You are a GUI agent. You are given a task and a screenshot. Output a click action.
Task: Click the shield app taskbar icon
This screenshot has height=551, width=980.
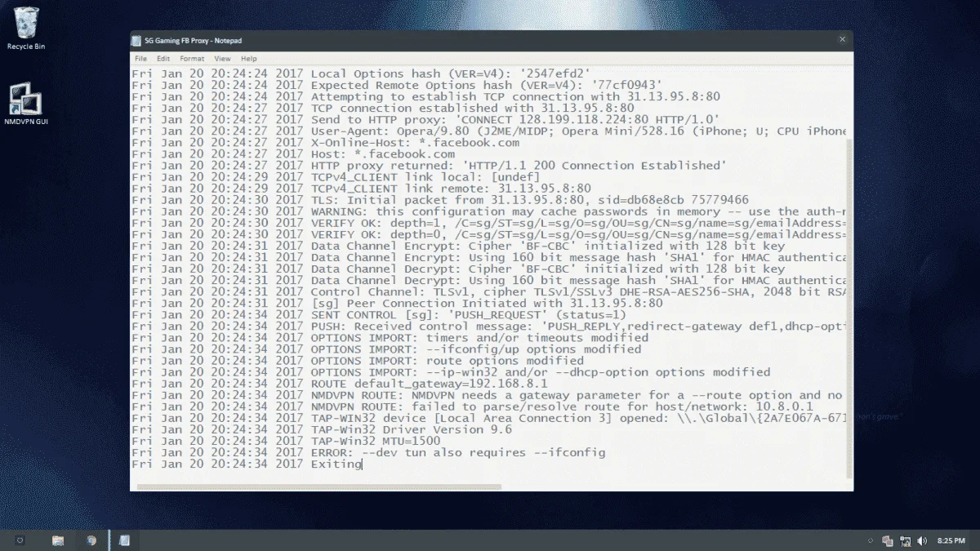click(x=91, y=540)
